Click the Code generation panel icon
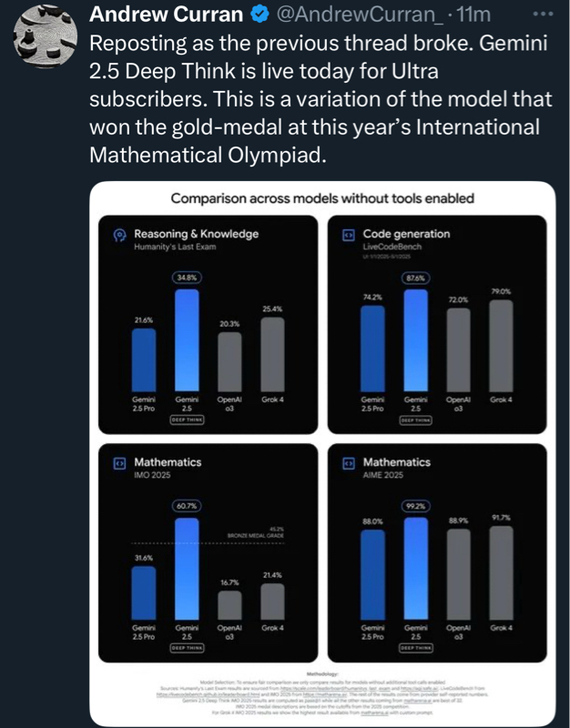The height and width of the screenshot is (728, 570). point(347,235)
